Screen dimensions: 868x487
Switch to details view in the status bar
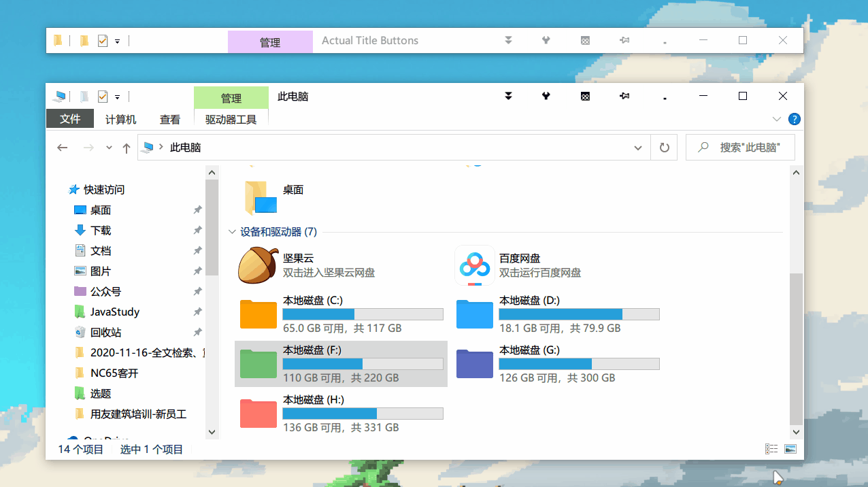771,448
